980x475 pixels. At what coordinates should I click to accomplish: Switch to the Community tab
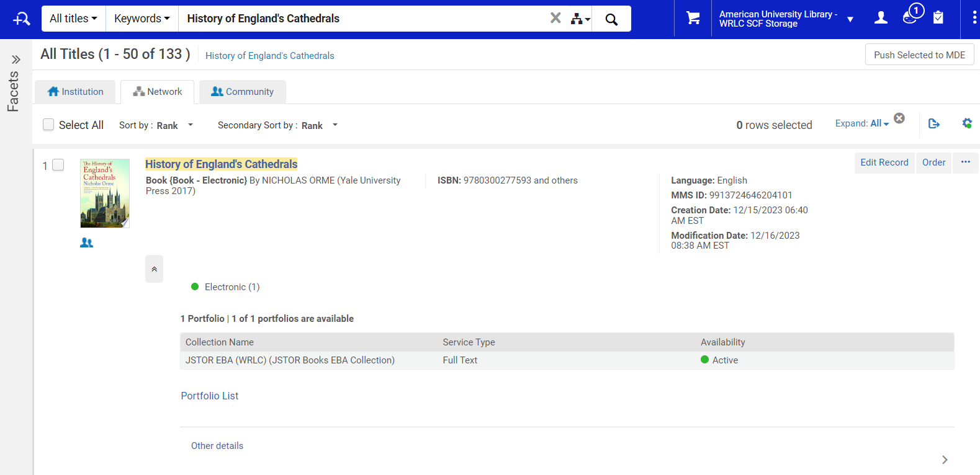[242, 92]
